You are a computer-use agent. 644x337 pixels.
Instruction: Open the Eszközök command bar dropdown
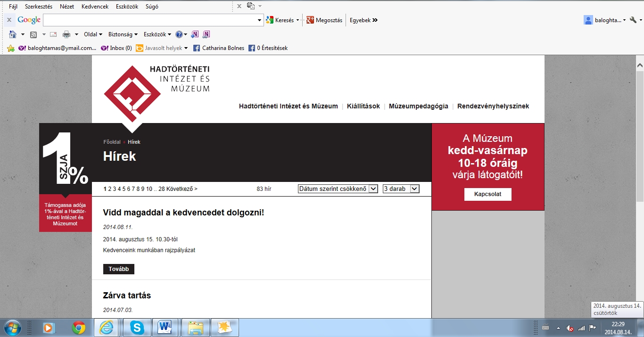point(157,34)
